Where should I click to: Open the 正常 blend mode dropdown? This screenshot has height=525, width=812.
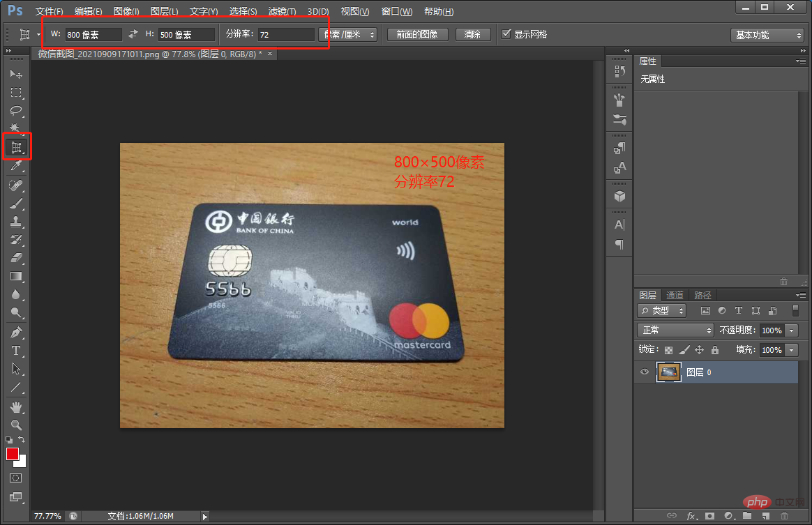coord(675,330)
